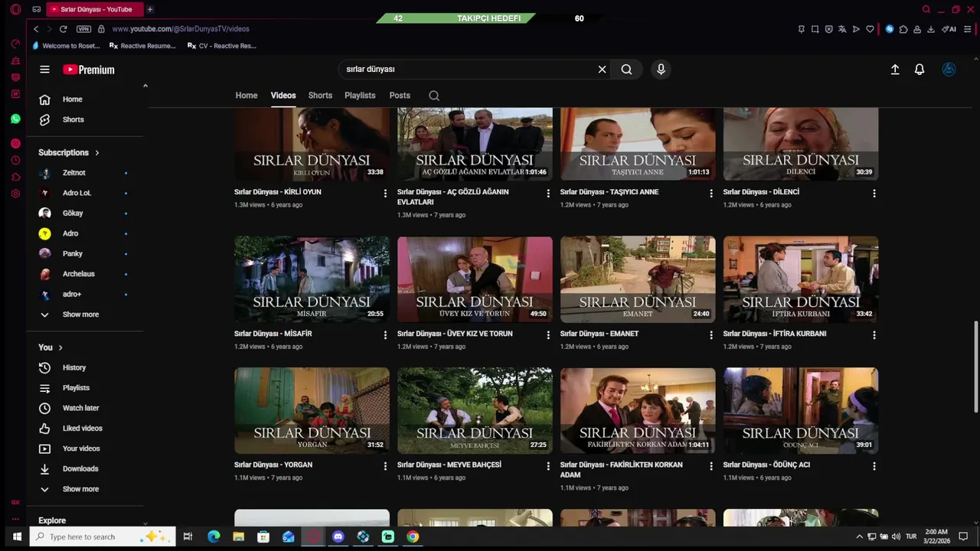980x551 pixels.
Task: Open options menu for MİSAFİR video
Action: (385, 335)
